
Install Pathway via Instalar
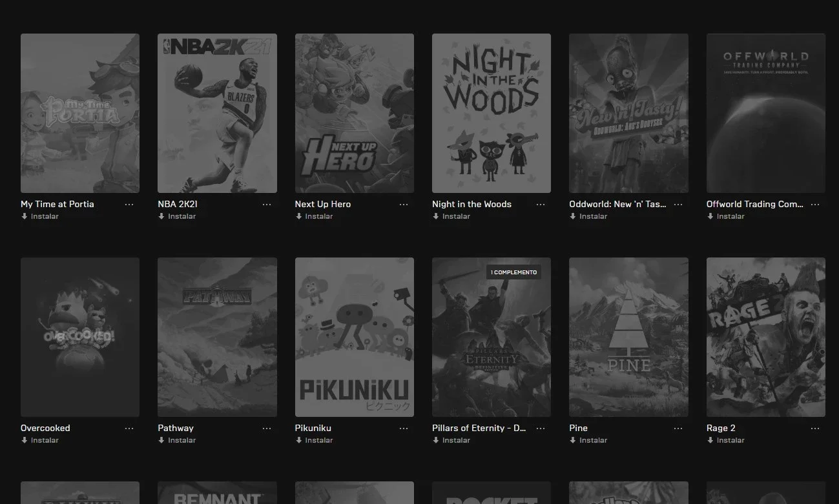click(177, 440)
